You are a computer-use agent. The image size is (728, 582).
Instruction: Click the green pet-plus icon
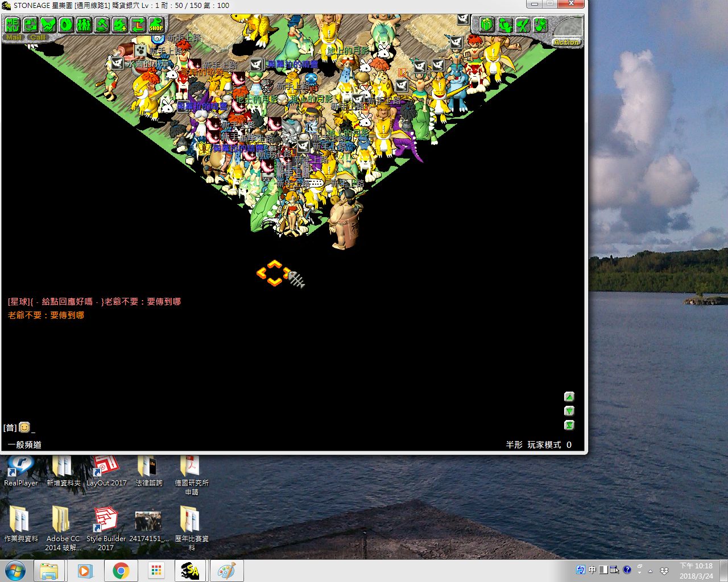click(120, 24)
